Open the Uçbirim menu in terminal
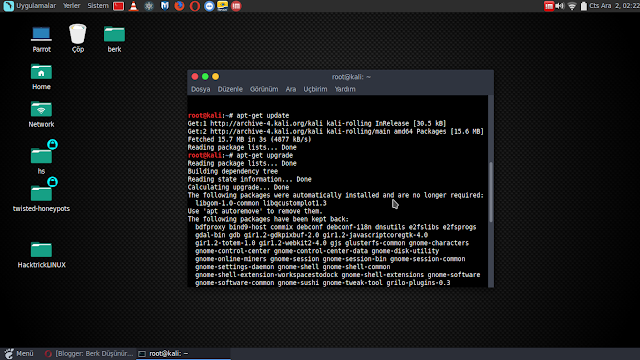The height and width of the screenshot is (360, 640). pyautogui.click(x=315, y=89)
